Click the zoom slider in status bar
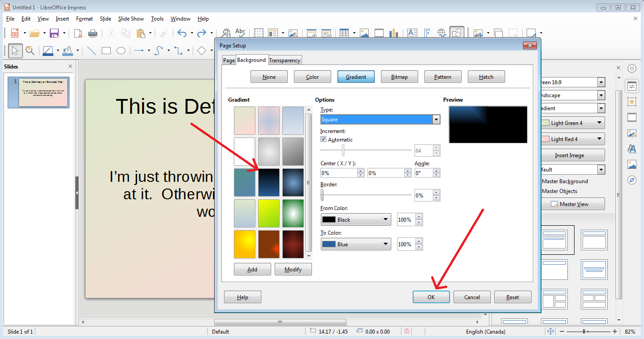 click(585, 331)
